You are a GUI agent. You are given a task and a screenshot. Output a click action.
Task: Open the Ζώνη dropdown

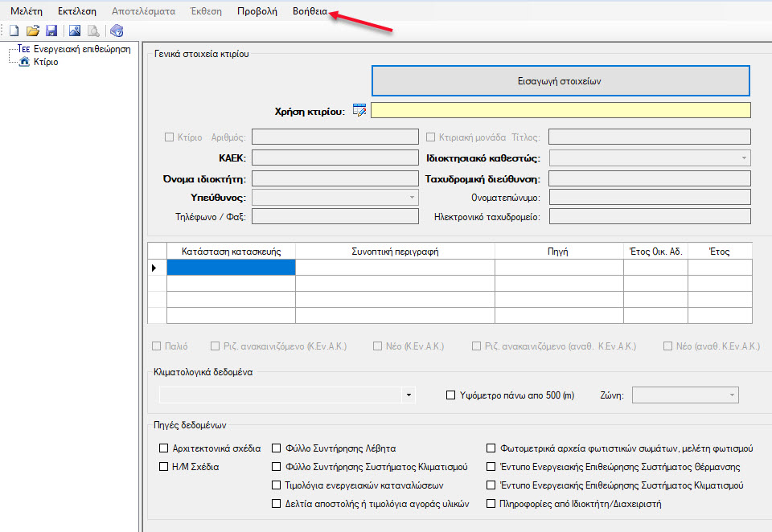point(685,395)
